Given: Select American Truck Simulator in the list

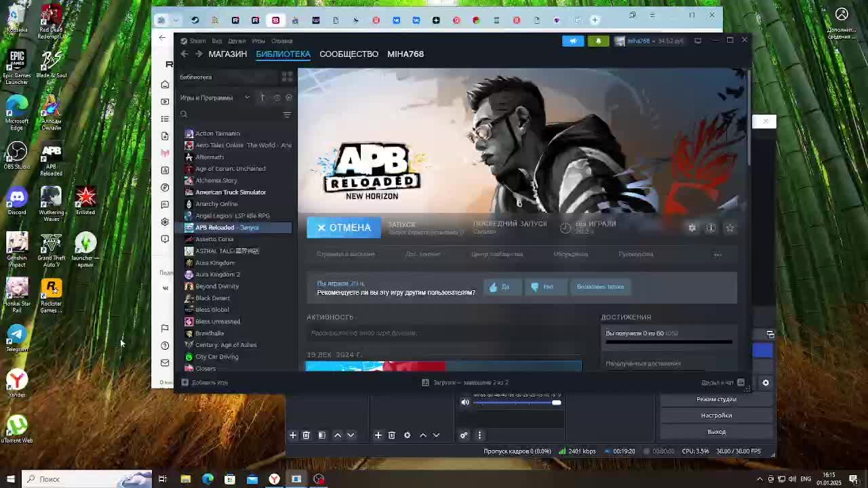Looking at the screenshot, I should coord(231,192).
